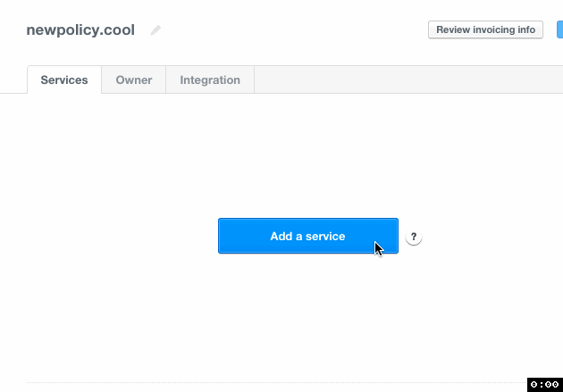Start adding a new service to newpolicy.cool

pos(307,236)
